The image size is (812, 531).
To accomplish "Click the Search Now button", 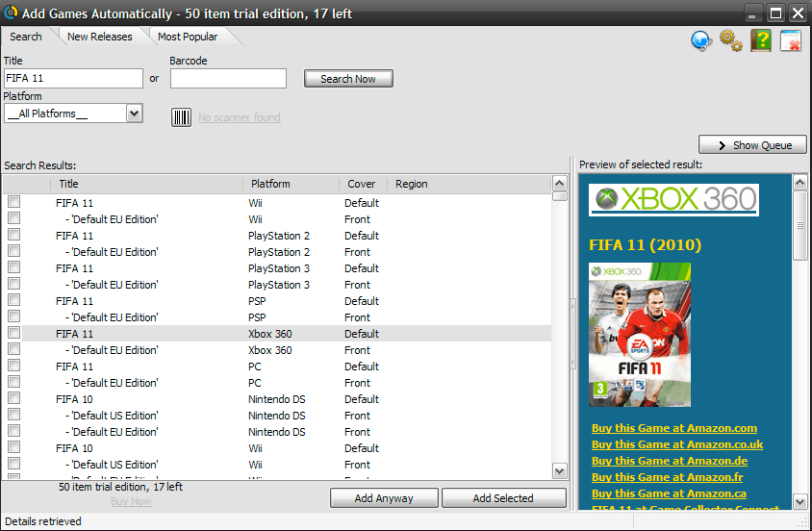I will pos(348,79).
